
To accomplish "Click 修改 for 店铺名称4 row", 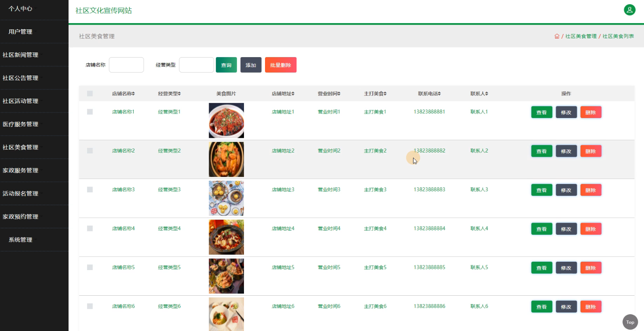I will [566, 229].
